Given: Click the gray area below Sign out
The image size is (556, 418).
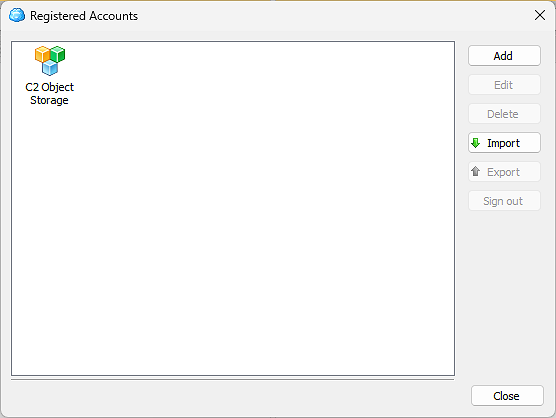Looking at the screenshot, I should click(x=504, y=291).
